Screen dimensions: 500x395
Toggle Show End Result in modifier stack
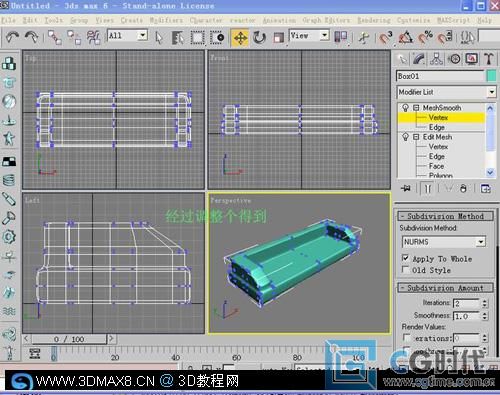(x=428, y=189)
